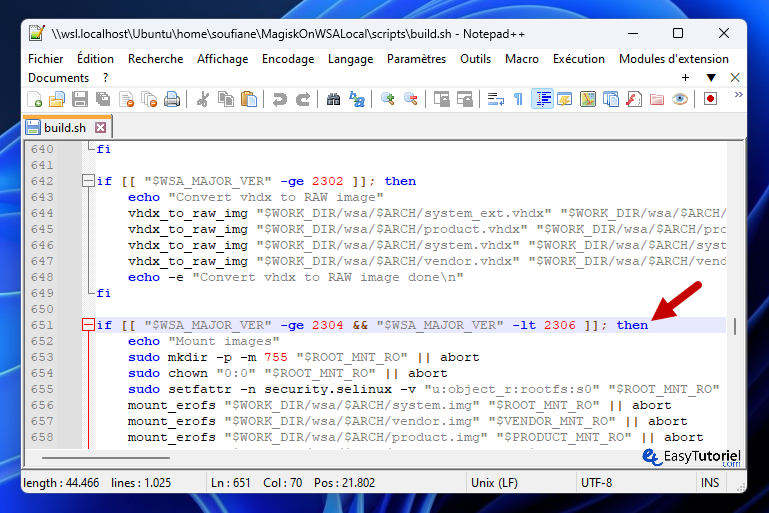Open the Encodage menu

coord(288,59)
